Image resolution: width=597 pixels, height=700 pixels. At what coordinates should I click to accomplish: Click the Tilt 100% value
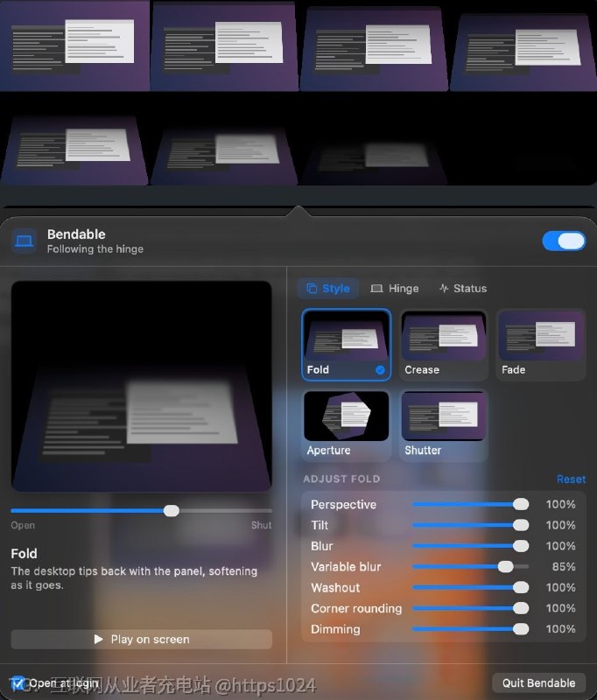560,525
